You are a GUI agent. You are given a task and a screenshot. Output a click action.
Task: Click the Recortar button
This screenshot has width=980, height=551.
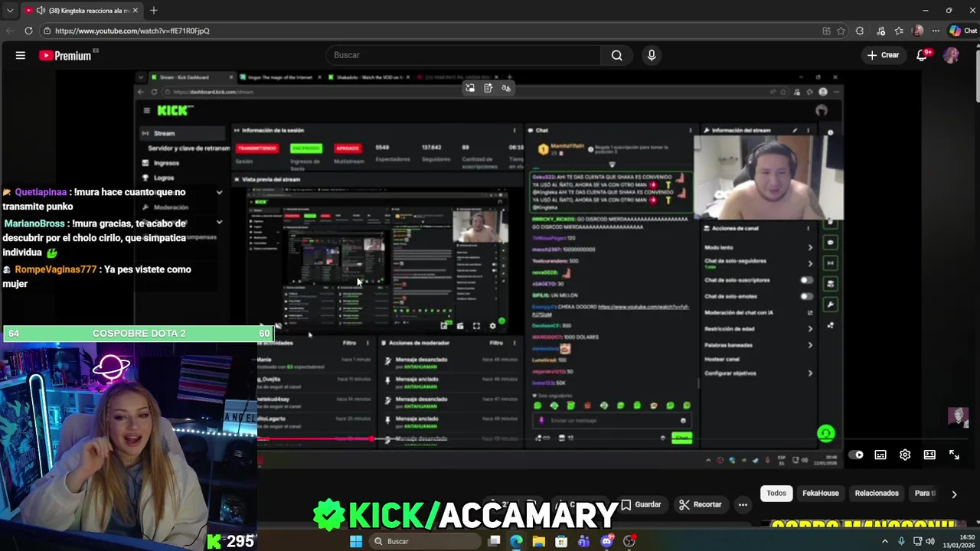coord(701,504)
